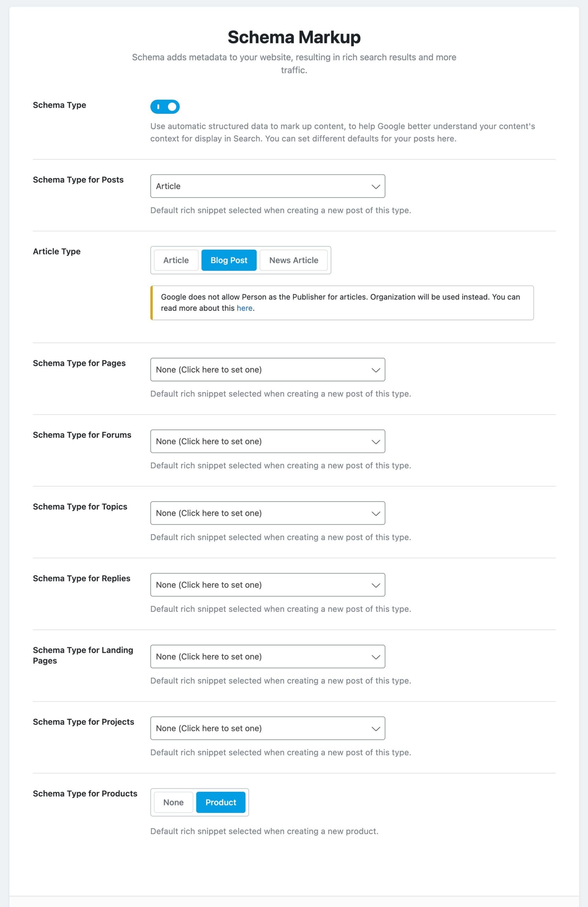Select Blog Post as Article Type
This screenshot has height=907, width=588.
(x=228, y=260)
